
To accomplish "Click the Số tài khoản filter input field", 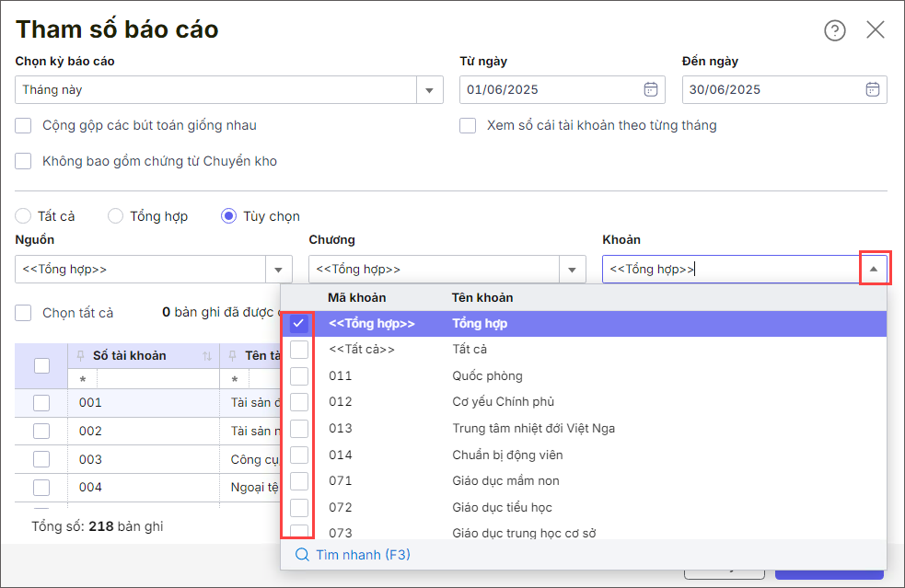I will point(143,379).
